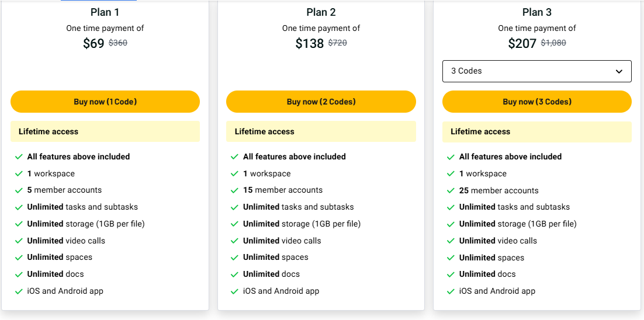Viewport: 644px width, 320px height.
Task: Click checkmark beside 25 member accounts
Action: pyautogui.click(x=451, y=191)
